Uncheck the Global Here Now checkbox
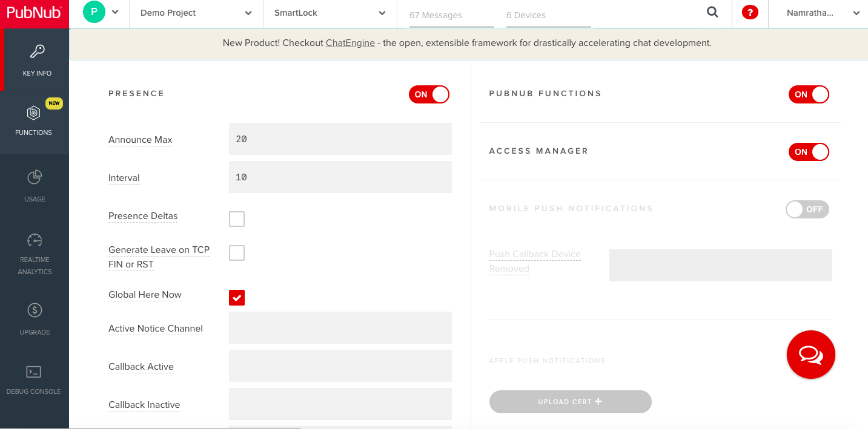Screen dimensions: 868x429 [237, 298]
